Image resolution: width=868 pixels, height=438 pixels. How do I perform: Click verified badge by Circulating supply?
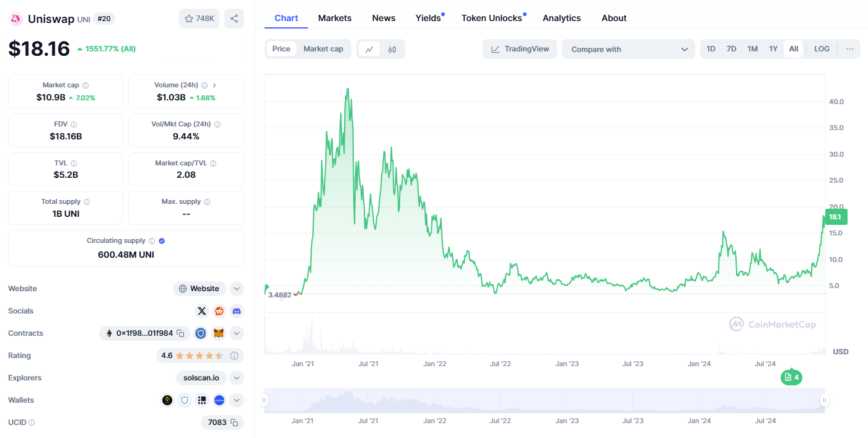(x=162, y=241)
